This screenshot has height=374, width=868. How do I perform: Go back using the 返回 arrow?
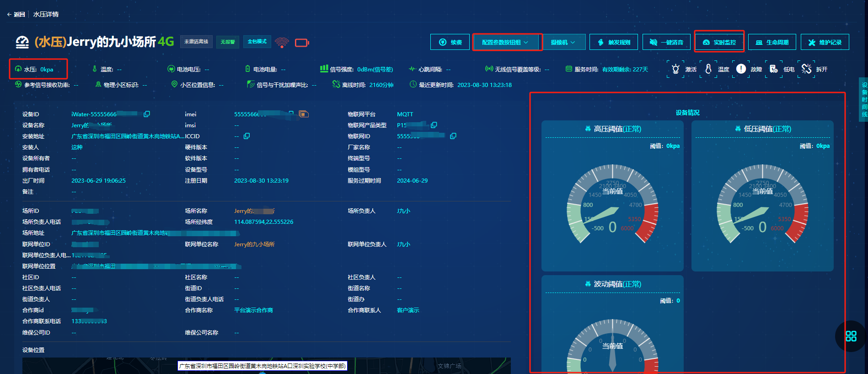pos(16,14)
